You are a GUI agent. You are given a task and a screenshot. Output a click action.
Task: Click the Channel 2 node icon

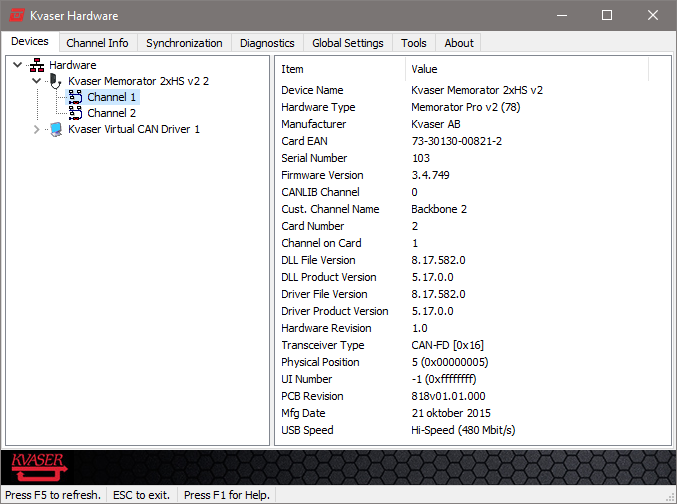click(75, 113)
